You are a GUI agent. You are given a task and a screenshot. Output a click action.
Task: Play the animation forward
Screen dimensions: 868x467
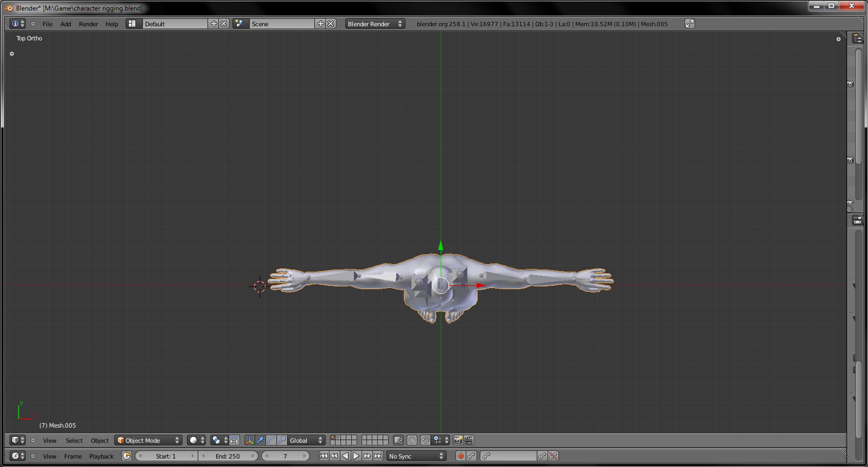click(356, 456)
